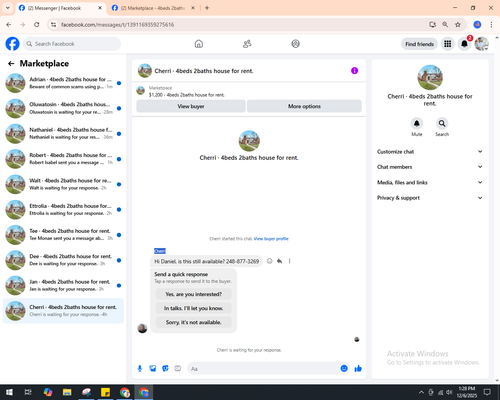This screenshot has width=500, height=400.
Task: Bookmark this page with star icon
Action: (458, 25)
